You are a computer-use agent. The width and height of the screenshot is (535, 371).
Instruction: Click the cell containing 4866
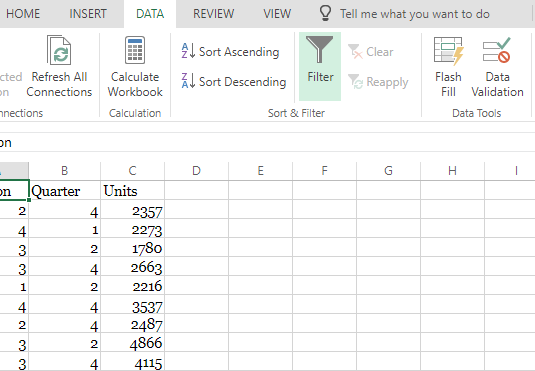click(133, 342)
